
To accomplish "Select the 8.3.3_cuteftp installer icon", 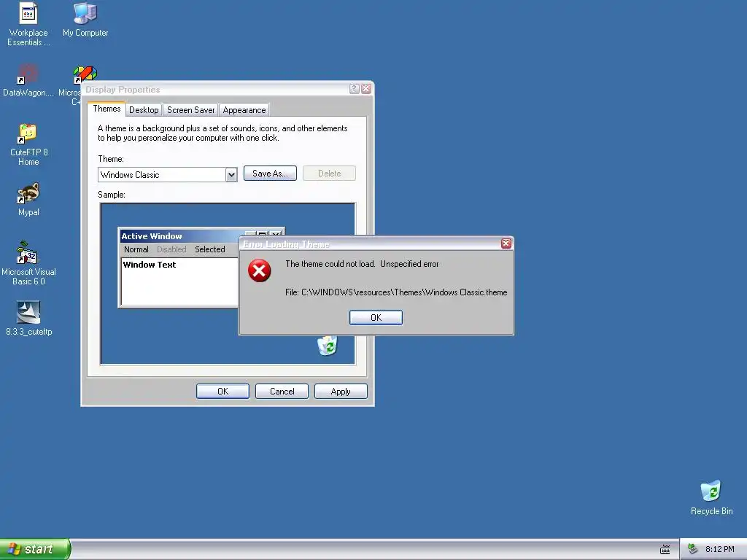I will point(28,318).
